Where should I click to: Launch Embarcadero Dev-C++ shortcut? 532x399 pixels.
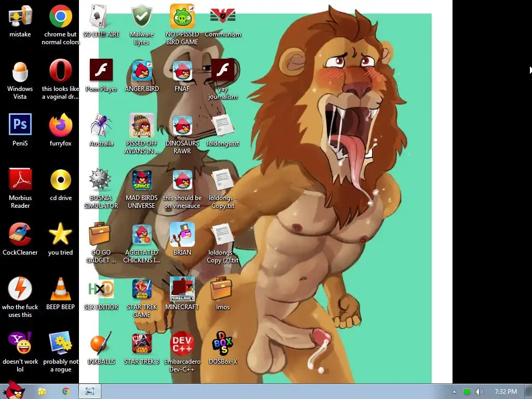coord(182,343)
